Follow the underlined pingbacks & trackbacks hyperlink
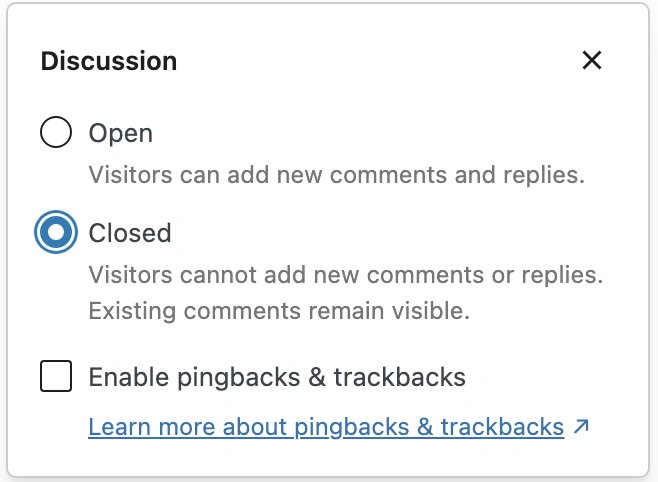The height and width of the screenshot is (482, 658). click(326, 427)
